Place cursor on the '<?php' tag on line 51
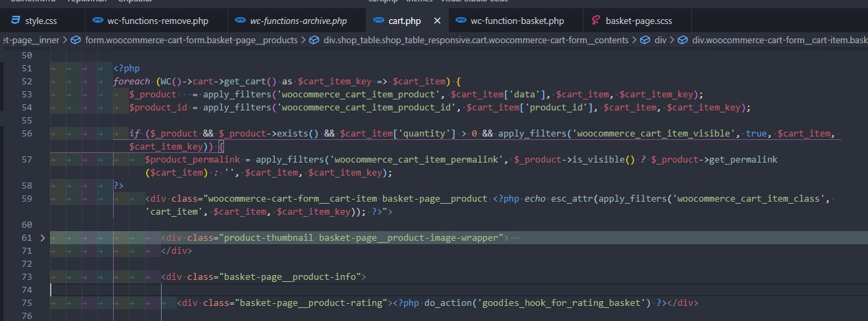 [x=127, y=69]
